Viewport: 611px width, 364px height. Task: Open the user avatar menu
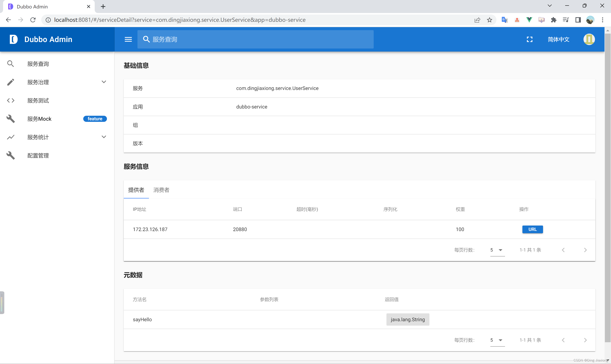pos(589,39)
